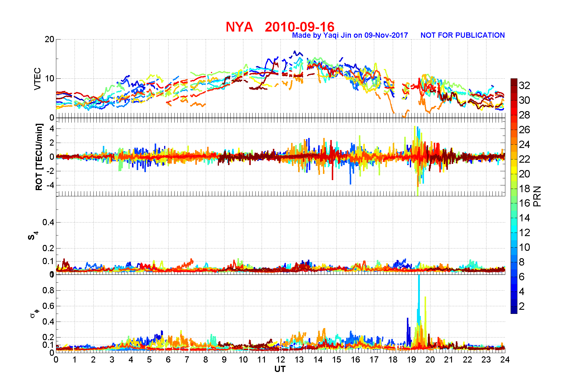Click the ROT [TECU/min] axis label
Viewport: 561px width, 392px height.
[39, 157]
